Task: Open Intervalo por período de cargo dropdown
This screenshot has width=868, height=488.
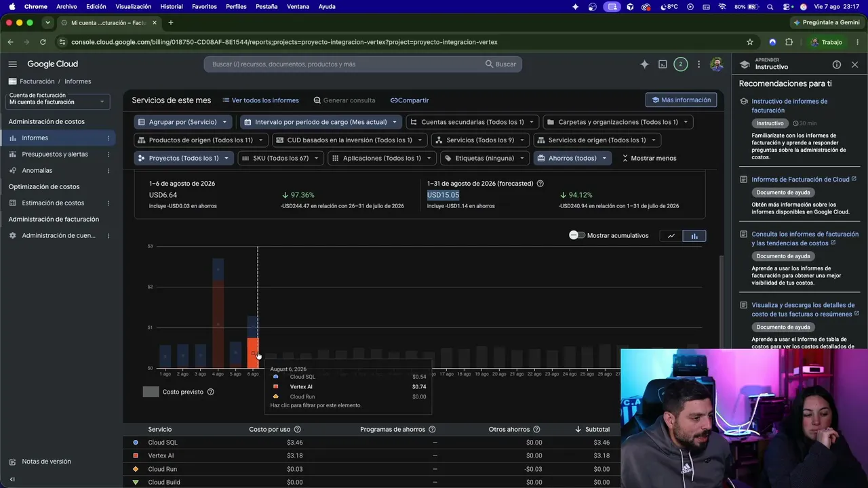Action: (321, 122)
